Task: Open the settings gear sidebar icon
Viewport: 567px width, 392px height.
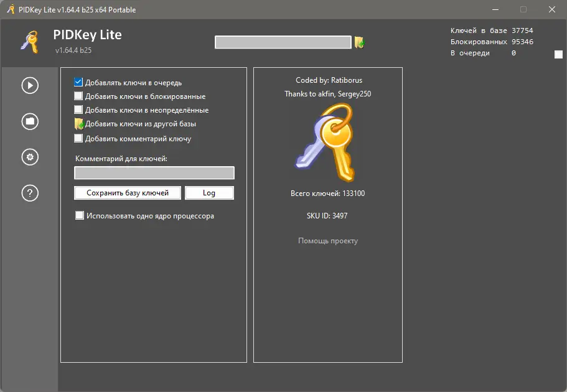Action: (x=30, y=157)
